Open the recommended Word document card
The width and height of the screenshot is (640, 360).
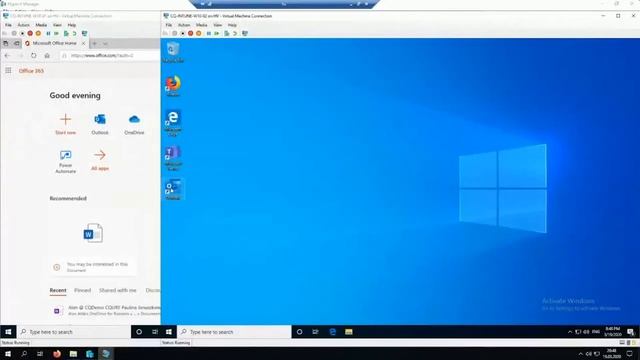pyautogui.click(x=93, y=242)
